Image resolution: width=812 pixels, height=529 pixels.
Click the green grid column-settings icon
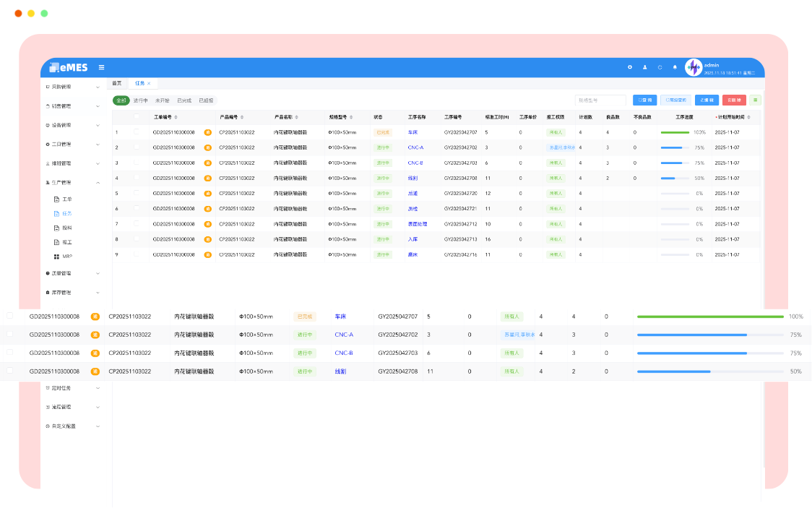[x=755, y=100]
